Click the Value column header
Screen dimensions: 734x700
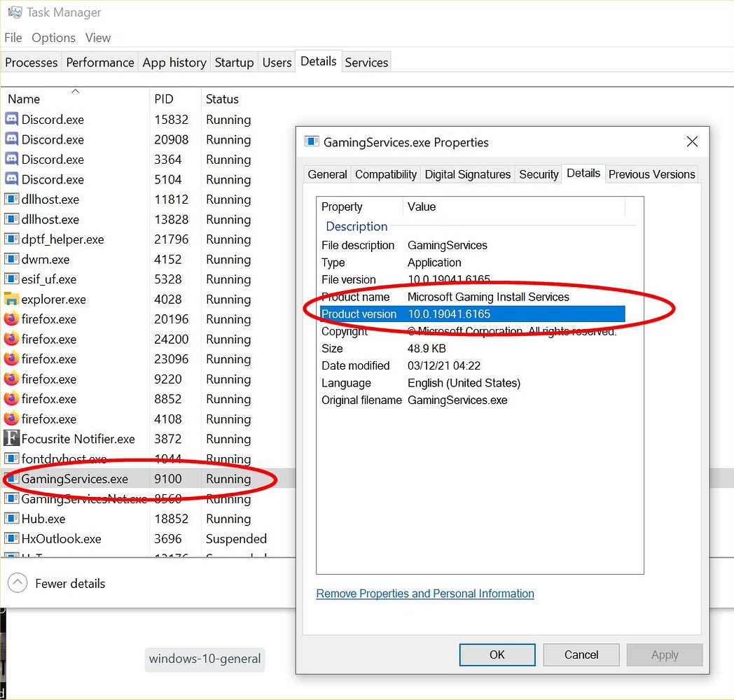tap(514, 206)
